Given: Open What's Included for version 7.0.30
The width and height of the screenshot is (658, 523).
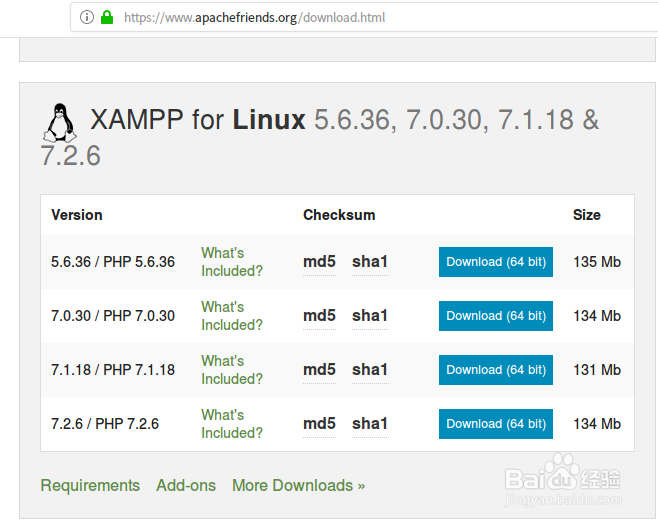Looking at the screenshot, I should [232, 316].
